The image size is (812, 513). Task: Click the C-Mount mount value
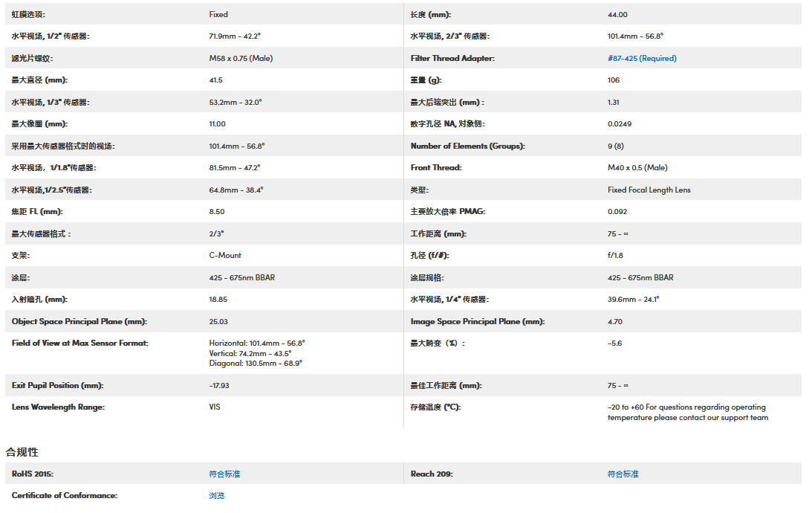225,256
